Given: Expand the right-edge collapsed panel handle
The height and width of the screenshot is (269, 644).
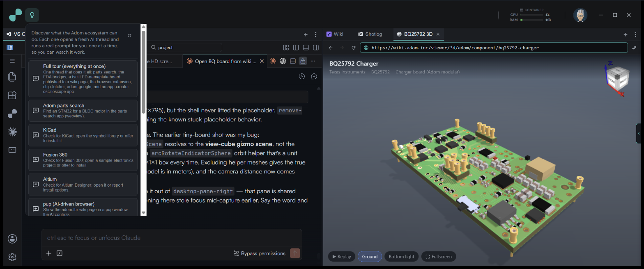Looking at the screenshot, I should pos(639,133).
